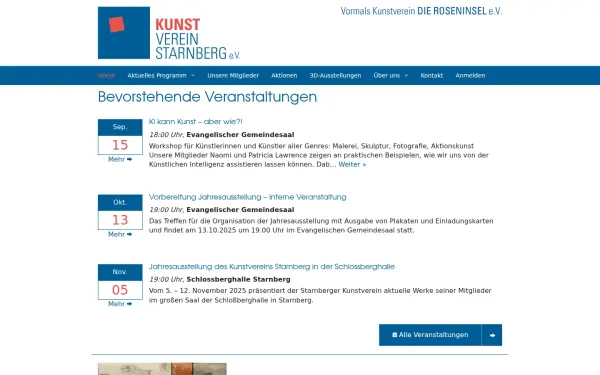600x375 pixels.
Task: Expand the Aktuelles Programm dropdown arrow
Action: tap(193, 76)
